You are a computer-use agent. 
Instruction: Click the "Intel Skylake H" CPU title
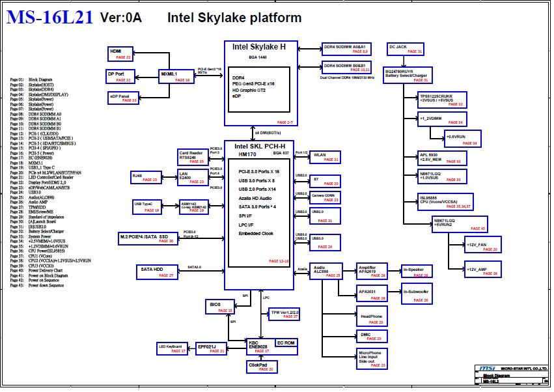[259, 47]
